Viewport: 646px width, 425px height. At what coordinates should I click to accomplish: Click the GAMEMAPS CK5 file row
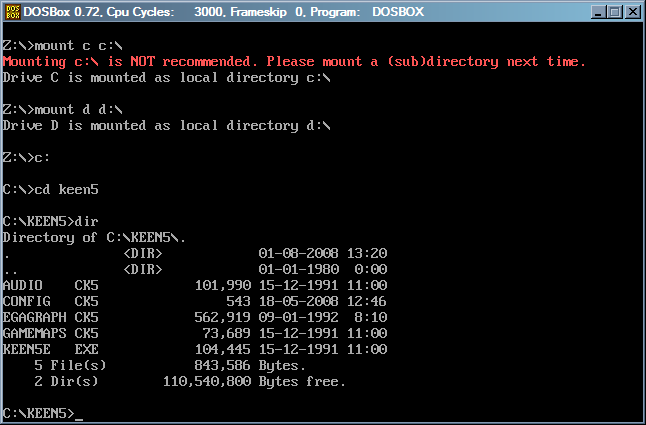[x=195, y=334]
